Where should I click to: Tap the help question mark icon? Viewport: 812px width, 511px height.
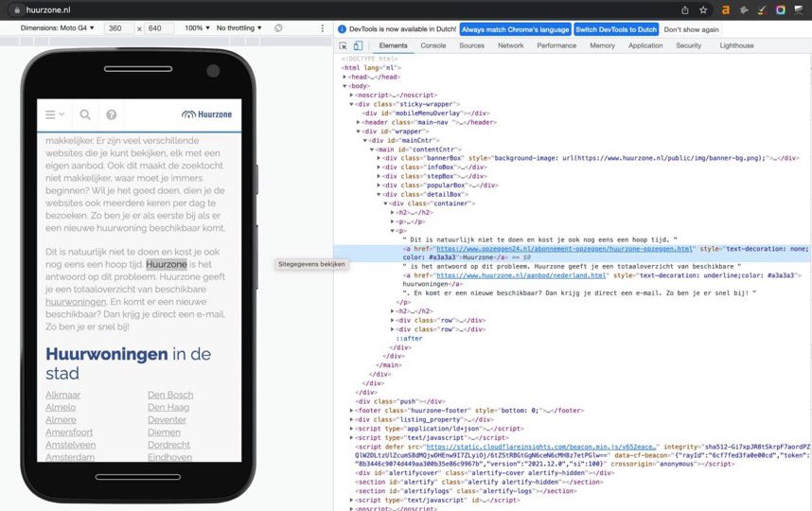coord(112,115)
